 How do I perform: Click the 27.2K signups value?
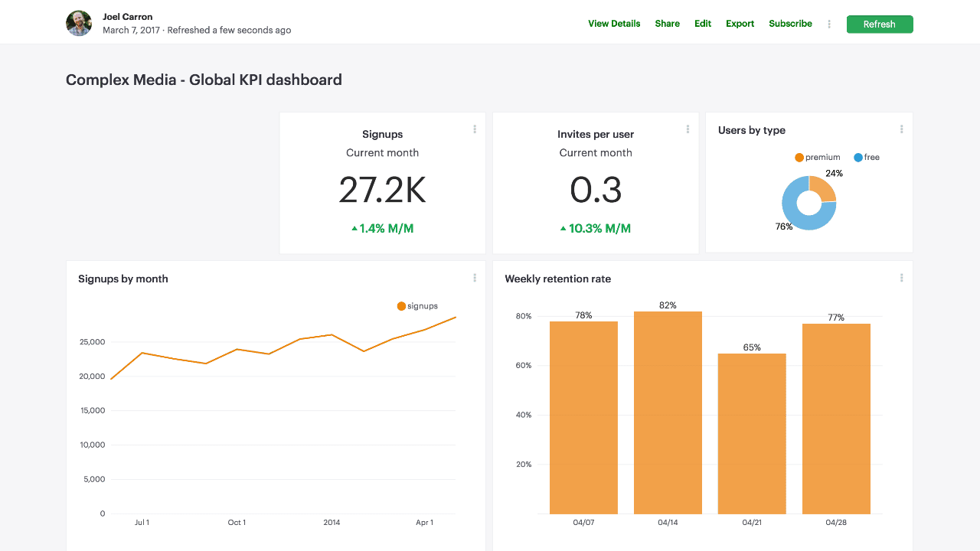tap(382, 190)
